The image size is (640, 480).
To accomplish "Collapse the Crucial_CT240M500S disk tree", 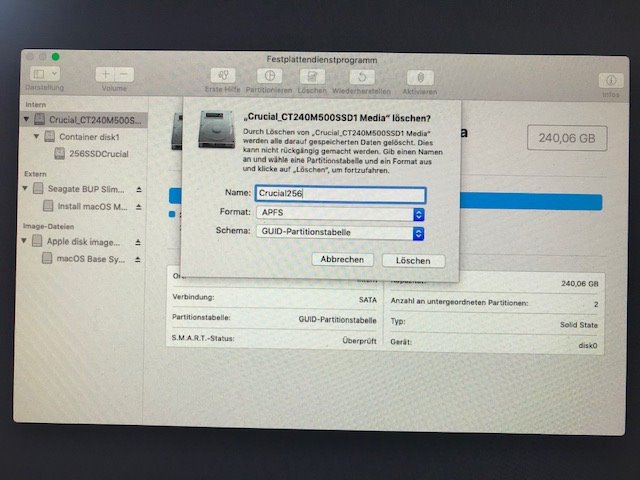I will pos(26,119).
